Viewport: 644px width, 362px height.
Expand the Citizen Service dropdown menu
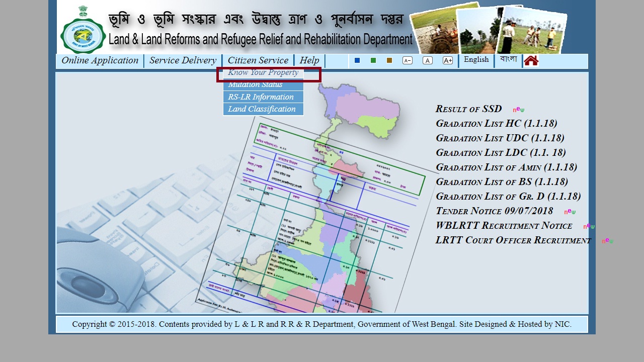pyautogui.click(x=259, y=60)
